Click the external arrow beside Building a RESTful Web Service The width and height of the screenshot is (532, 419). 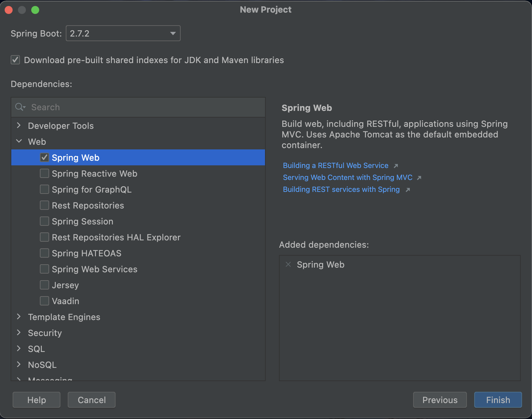[x=396, y=166]
